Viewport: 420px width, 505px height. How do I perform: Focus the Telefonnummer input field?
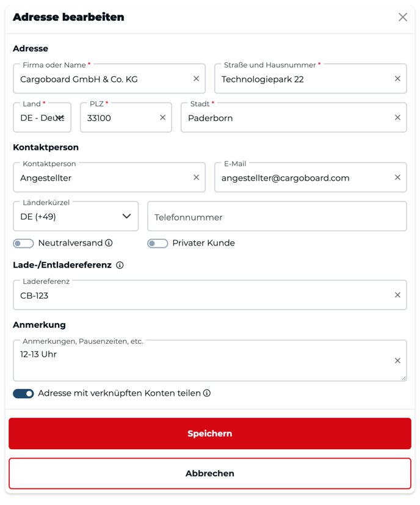pyautogui.click(x=277, y=216)
